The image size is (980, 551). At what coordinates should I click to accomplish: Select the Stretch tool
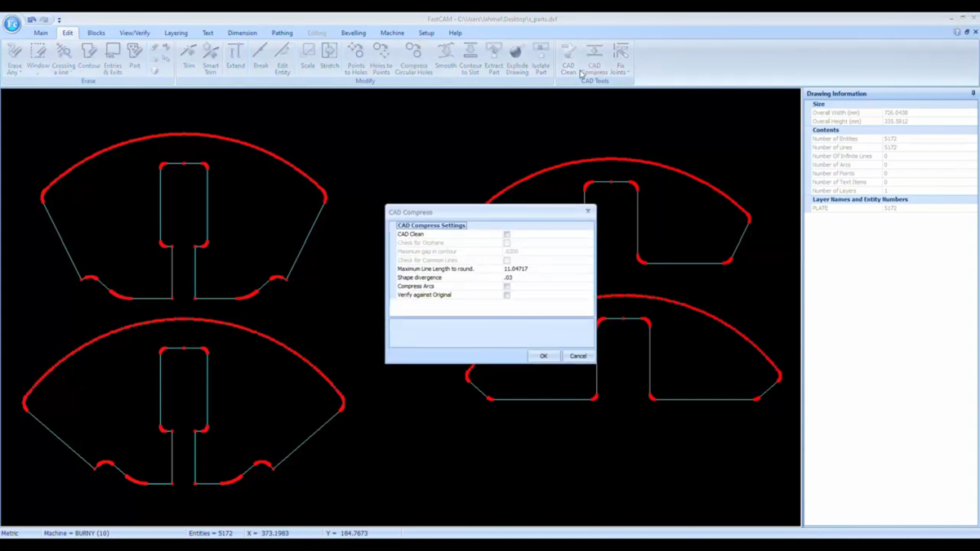point(329,57)
